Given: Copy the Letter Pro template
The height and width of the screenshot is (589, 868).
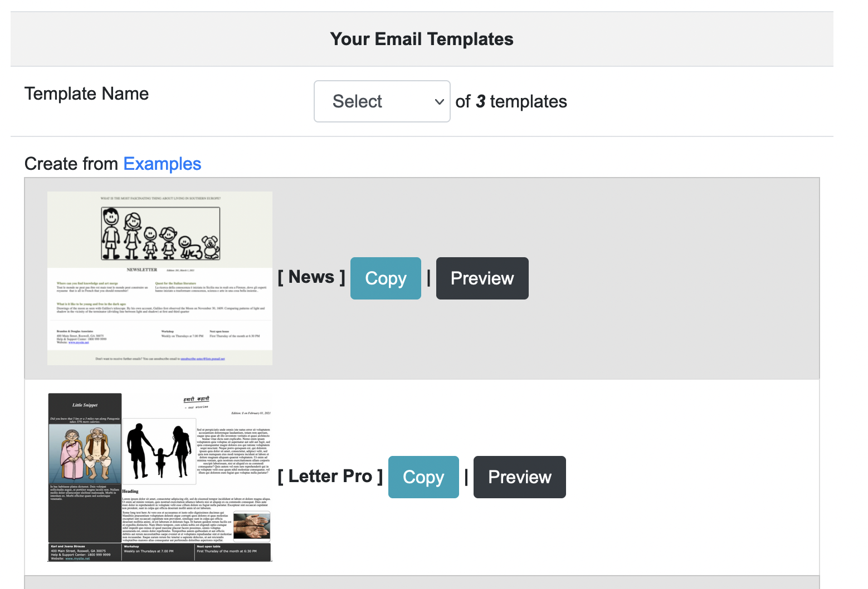Looking at the screenshot, I should point(423,477).
